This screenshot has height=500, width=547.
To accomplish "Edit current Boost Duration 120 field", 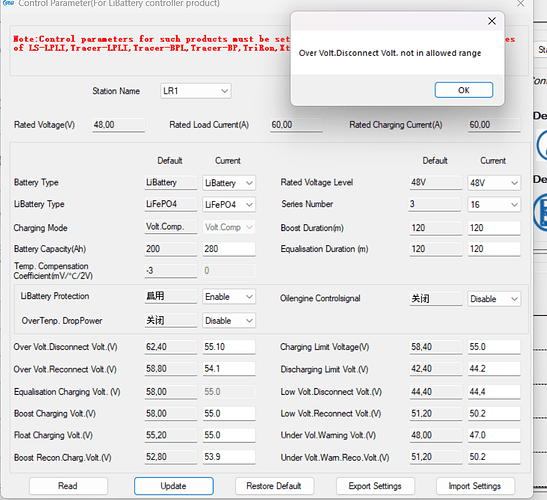I will 494,228.
